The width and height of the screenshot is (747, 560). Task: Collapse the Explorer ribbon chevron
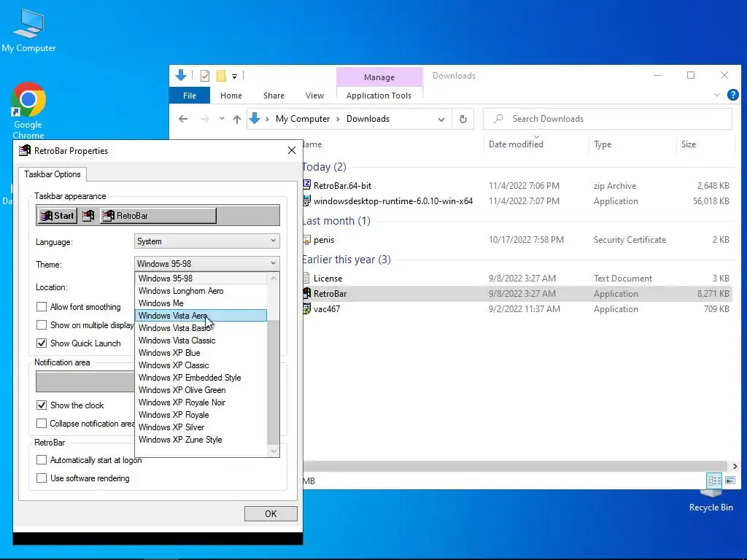717,96
